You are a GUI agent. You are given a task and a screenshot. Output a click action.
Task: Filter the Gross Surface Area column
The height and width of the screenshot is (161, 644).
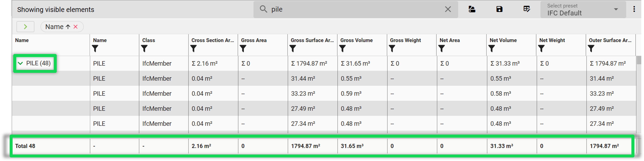pos(293,49)
